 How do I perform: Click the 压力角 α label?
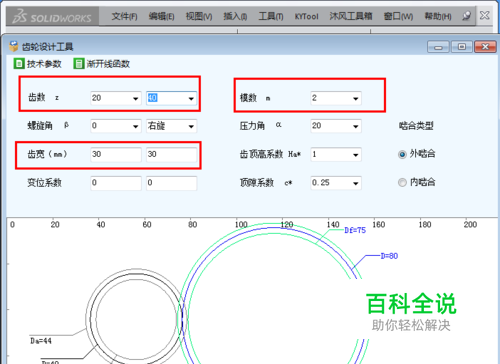coord(260,125)
